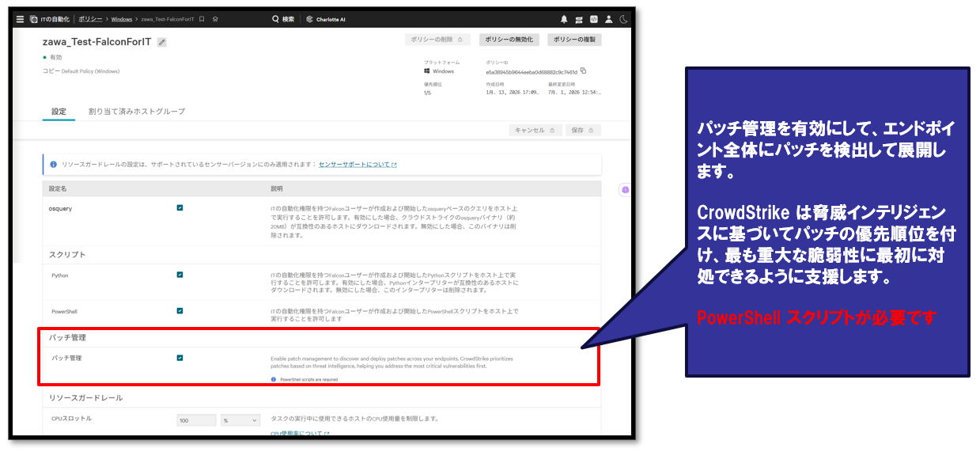Click the ITの自動化 module title
Viewport: 980px width, 452px height.
point(55,19)
